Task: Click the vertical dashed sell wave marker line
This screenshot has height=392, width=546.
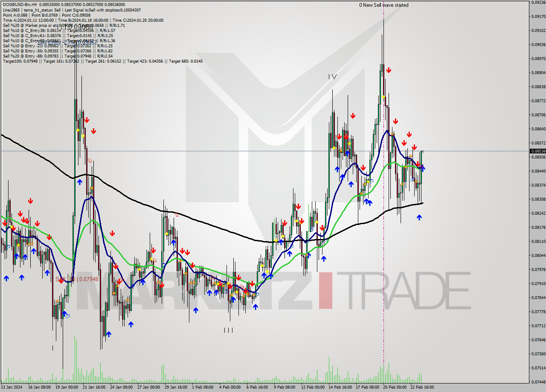Action: pyautogui.click(x=383, y=192)
